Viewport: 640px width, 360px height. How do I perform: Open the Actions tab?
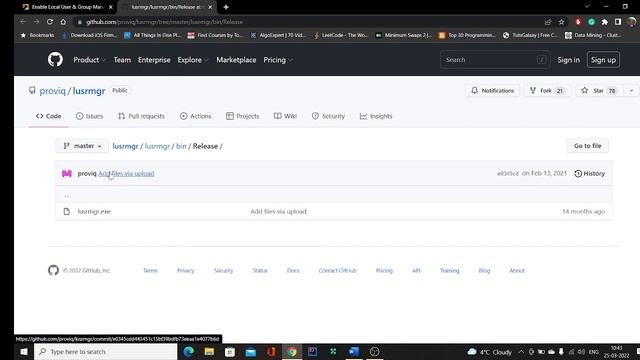pos(196,116)
